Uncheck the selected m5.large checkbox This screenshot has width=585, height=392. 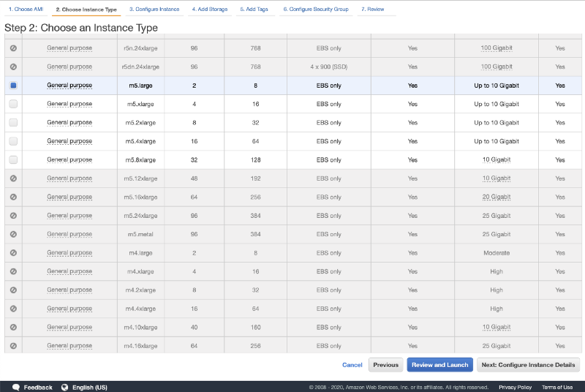(13, 86)
